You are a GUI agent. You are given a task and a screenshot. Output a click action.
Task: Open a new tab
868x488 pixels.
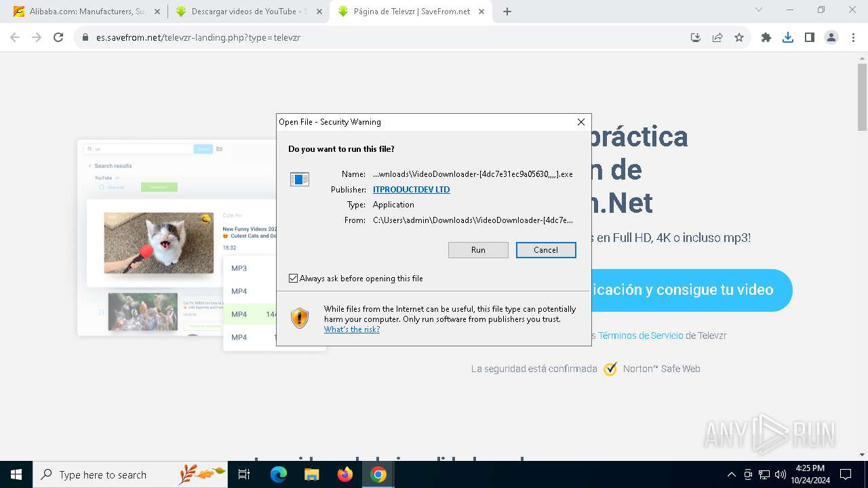coord(507,12)
